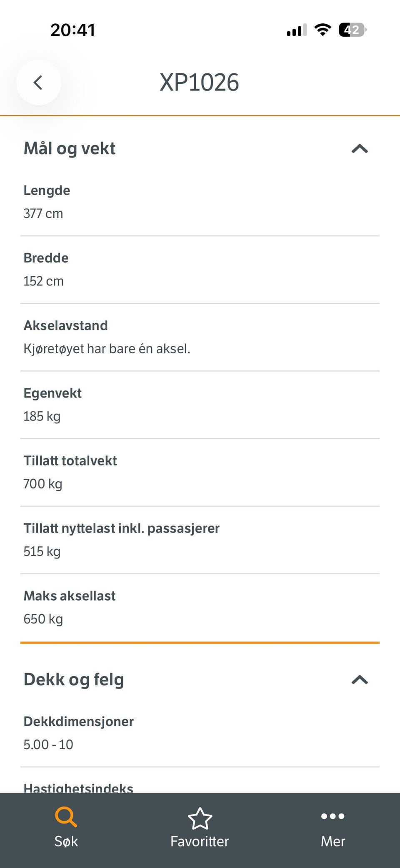
Task: Switch to the Mer tab label
Action: pyautogui.click(x=333, y=841)
